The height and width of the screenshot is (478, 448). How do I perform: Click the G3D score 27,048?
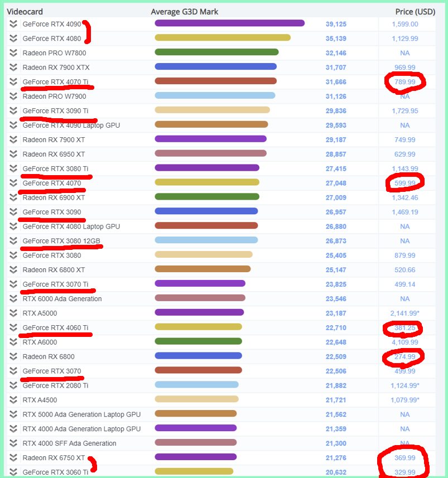click(336, 183)
